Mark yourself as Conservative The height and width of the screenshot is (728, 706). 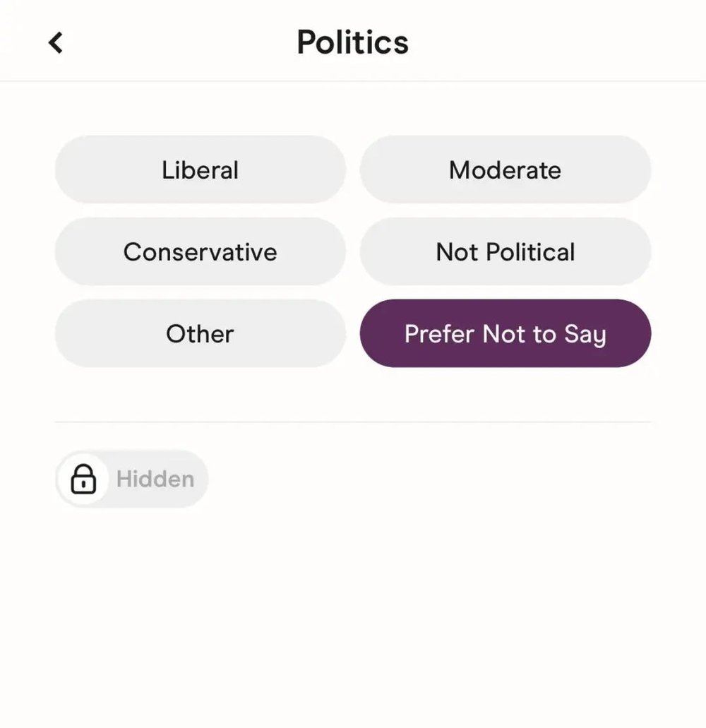[201, 252]
